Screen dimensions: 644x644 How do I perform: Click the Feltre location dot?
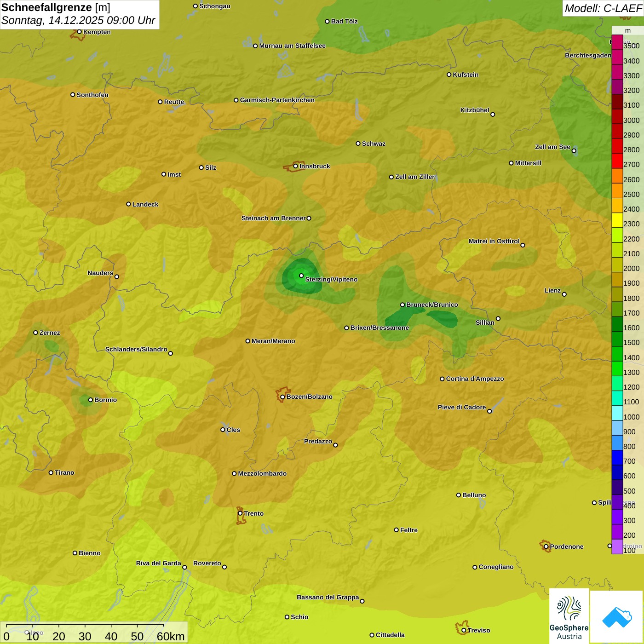click(397, 530)
